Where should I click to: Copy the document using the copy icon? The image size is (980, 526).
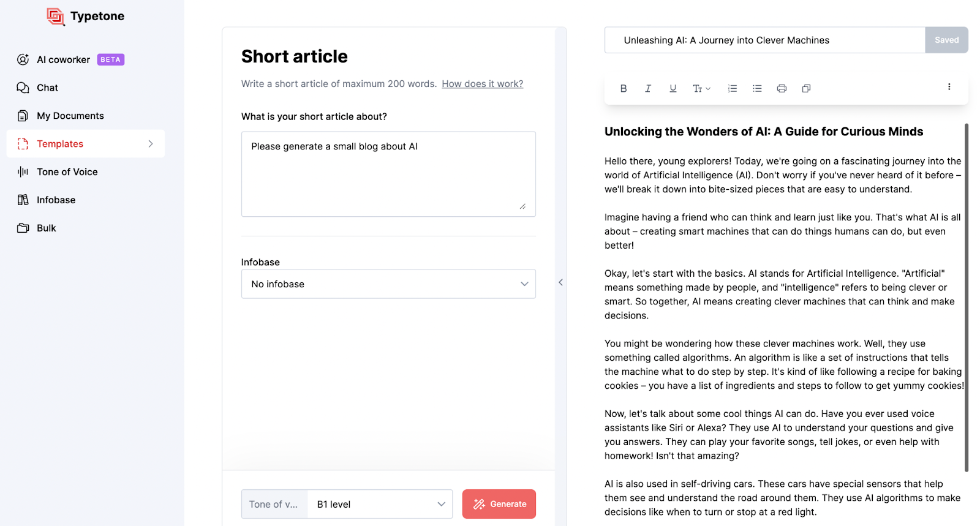pyautogui.click(x=805, y=88)
